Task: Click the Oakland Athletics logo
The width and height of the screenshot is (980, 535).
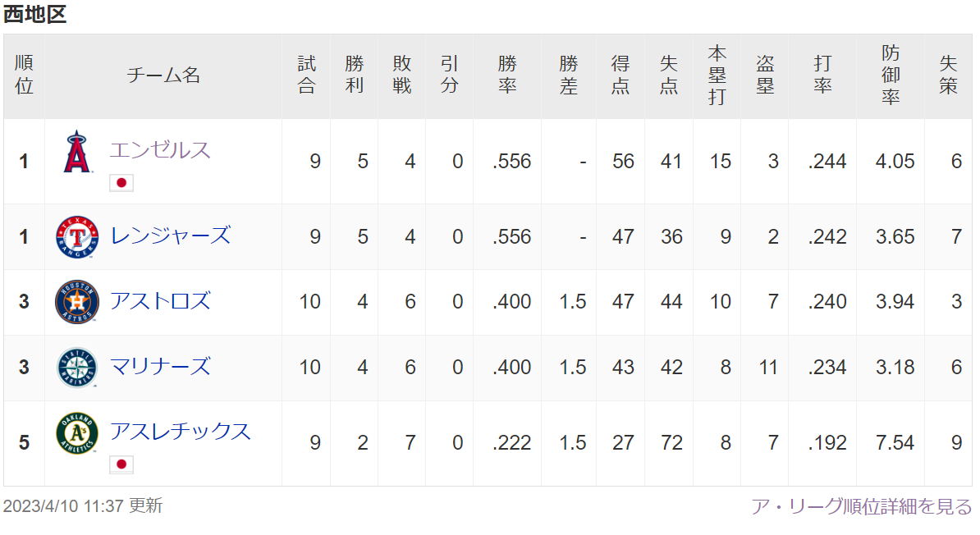Action: click(77, 432)
